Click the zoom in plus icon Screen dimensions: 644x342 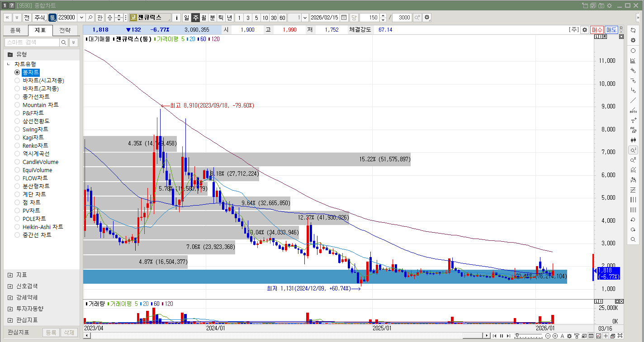(555, 336)
